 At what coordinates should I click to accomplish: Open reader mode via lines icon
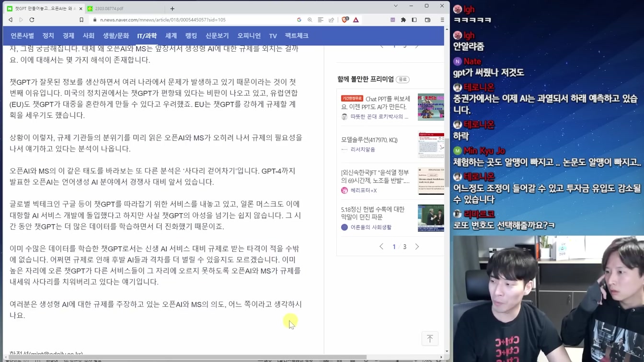coord(321,20)
